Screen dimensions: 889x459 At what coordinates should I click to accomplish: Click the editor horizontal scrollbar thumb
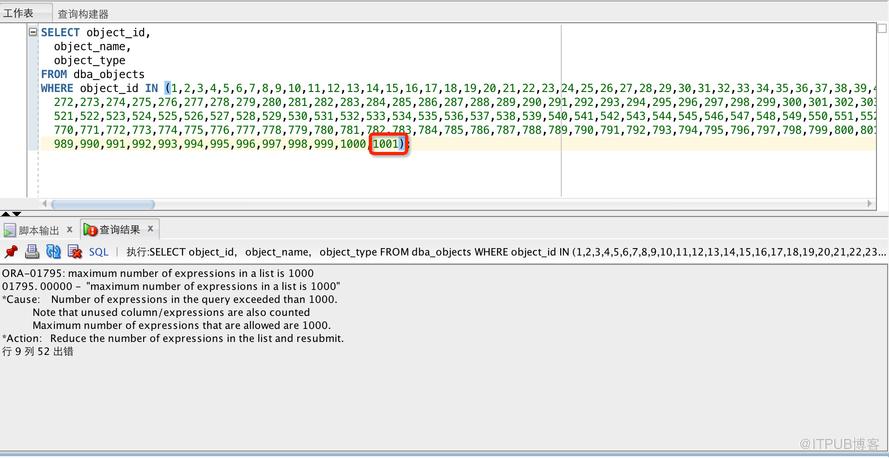[103, 205]
